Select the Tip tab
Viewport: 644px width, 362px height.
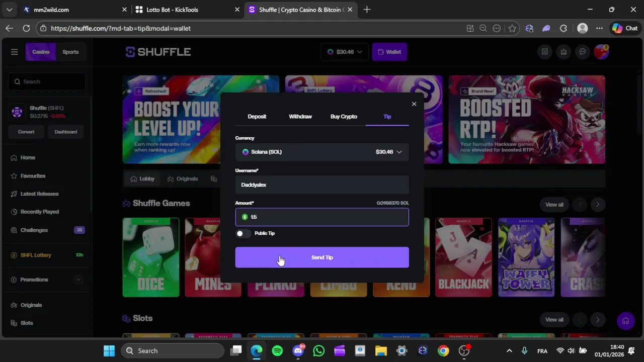point(387,116)
